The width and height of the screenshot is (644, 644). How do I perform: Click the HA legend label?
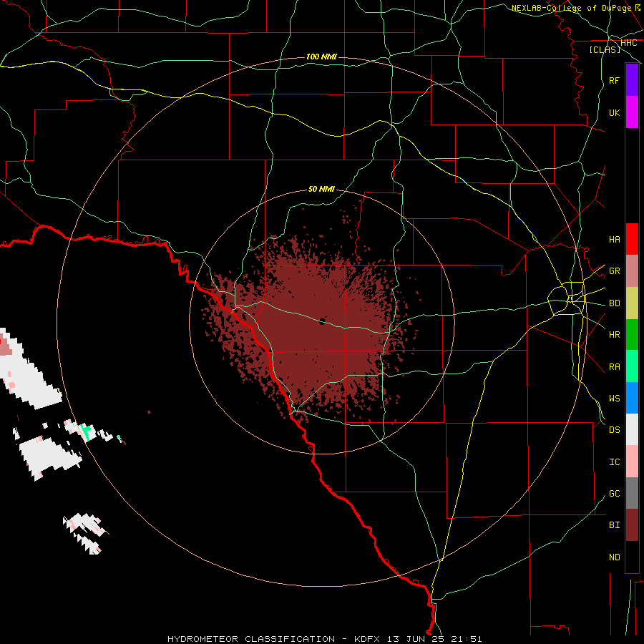coord(614,239)
